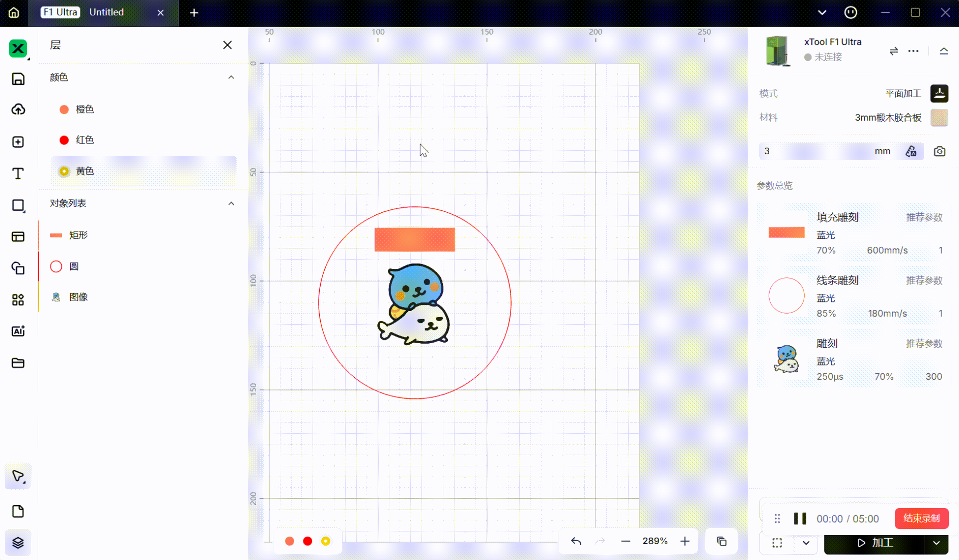Click the undo arrow
Image resolution: width=959 pixels, height=560 pixels.
[576, 541]
